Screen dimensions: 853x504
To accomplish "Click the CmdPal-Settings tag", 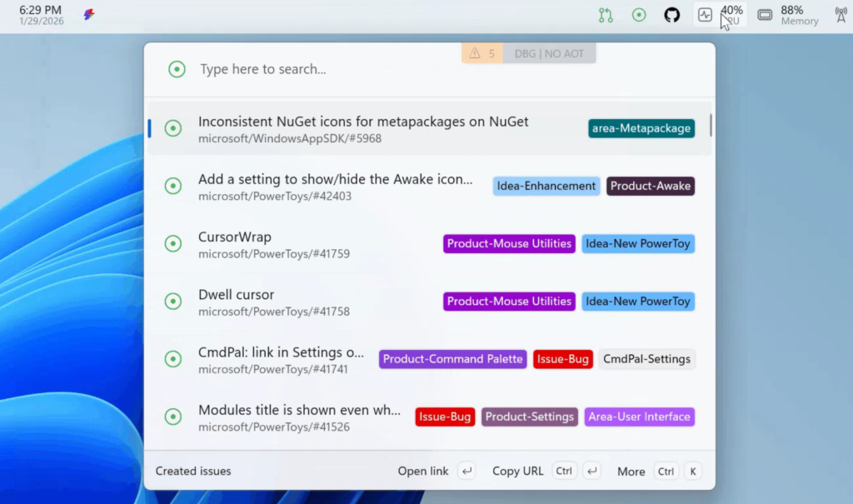I will 646,359.
